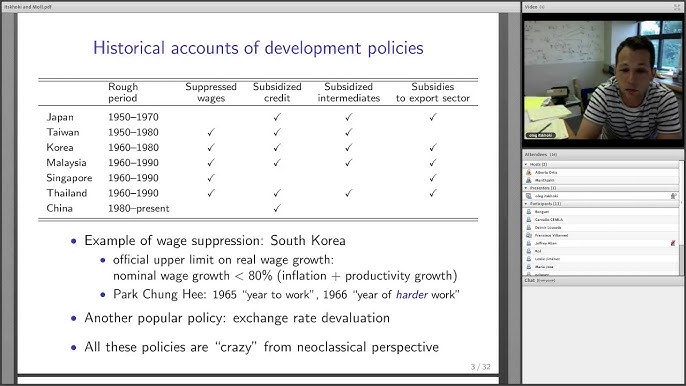The height and width of the screenshot is (386, 686).
Task: Click bullet about 'crazy' neoclassical perspective
Action: click(x=261, y=347)
